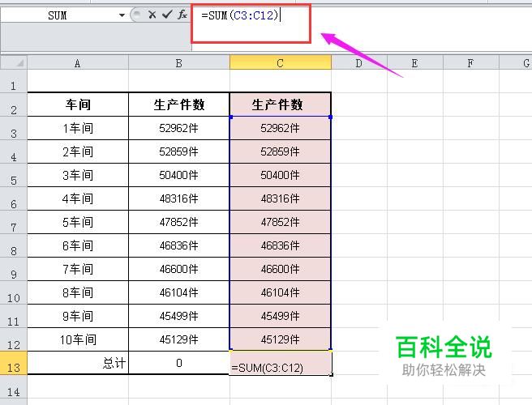This screenshot has height=405, width=532.
Task: Click 47852件 in column C
Action: click(281, 222)
